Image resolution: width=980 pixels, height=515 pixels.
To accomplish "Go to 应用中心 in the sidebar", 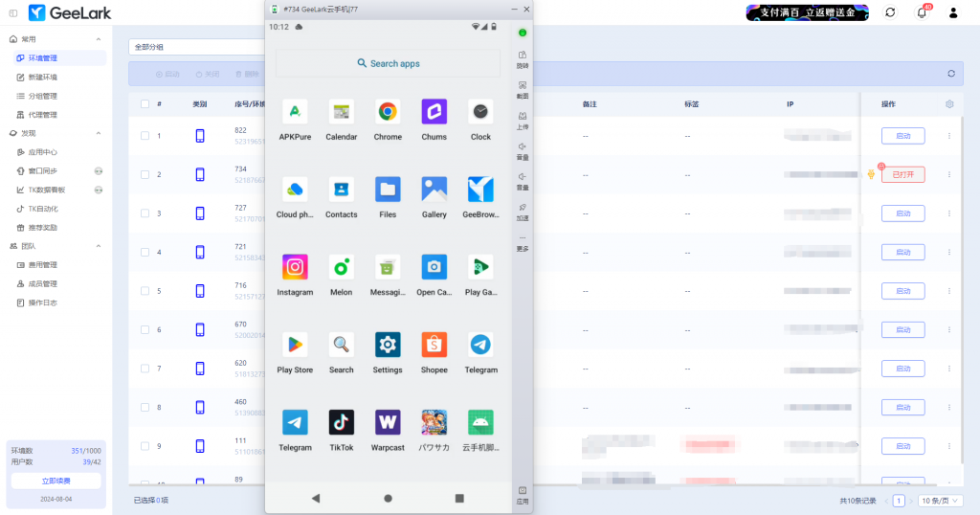I will [x=43, y=152].
